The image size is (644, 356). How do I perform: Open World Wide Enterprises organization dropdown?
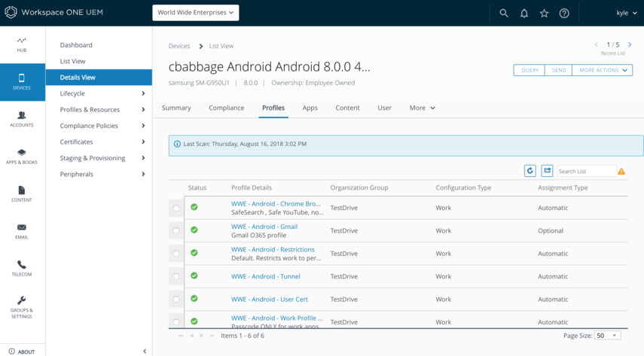click(196, 13)
